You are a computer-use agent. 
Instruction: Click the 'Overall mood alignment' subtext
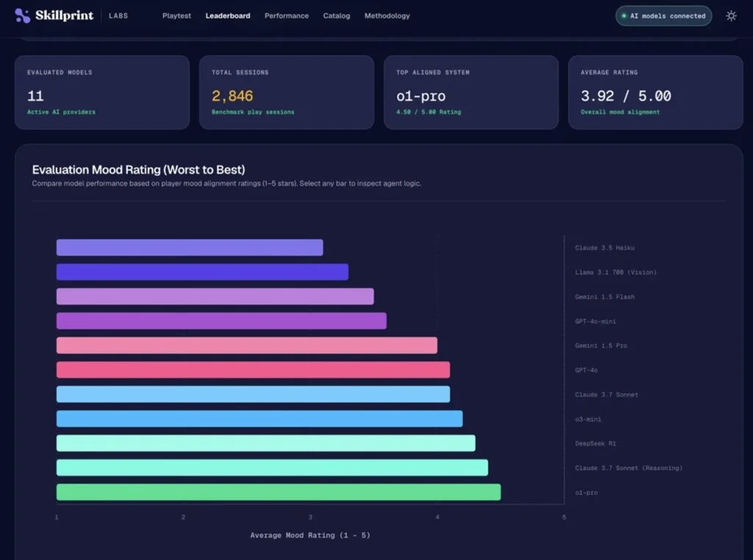(x=620, y=112)
